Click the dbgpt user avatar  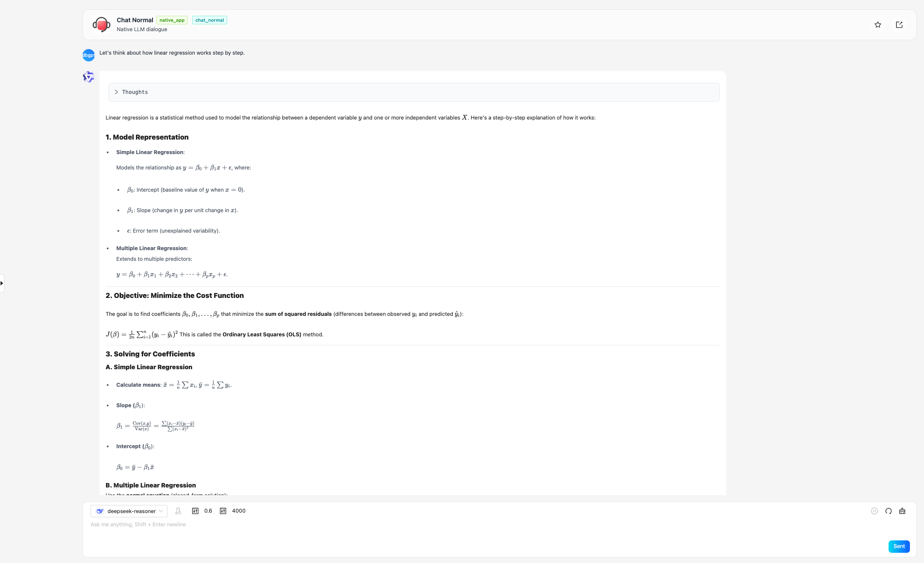88,55
